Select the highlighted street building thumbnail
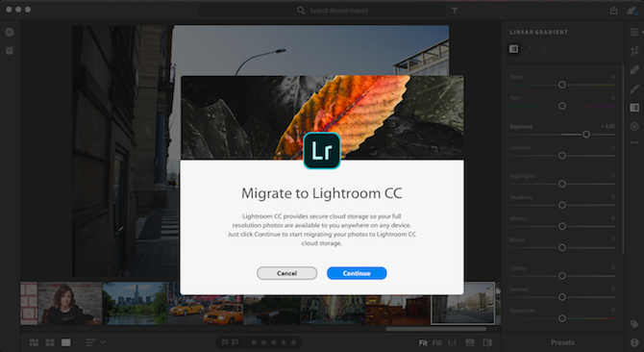This screenshot has height=352, width=644. 463,303
